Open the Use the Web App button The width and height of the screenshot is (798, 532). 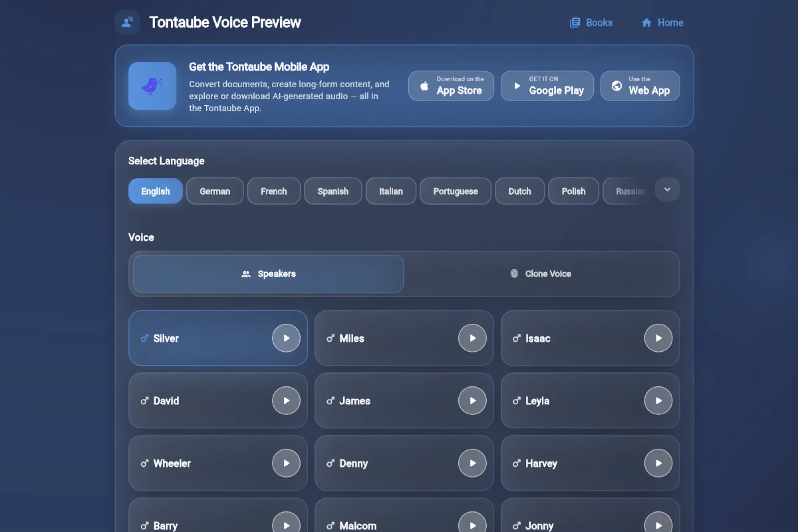pos(640,86)
